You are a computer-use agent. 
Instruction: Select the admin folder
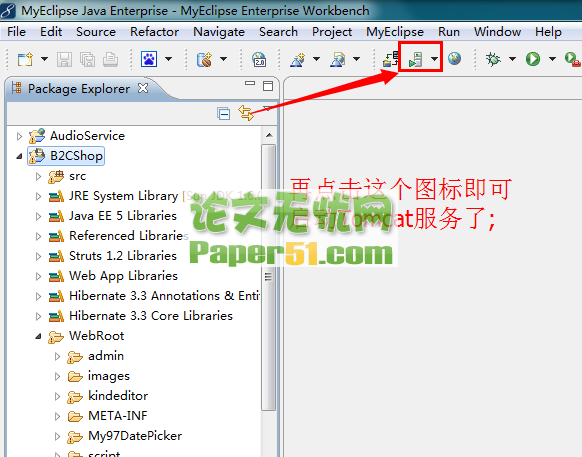(x=106, y=356)
